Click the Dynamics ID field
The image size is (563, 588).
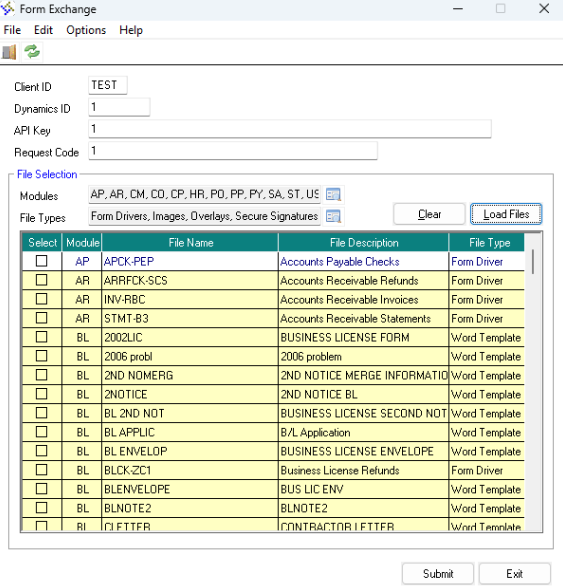pyautogui.click(x=119, y=107)
